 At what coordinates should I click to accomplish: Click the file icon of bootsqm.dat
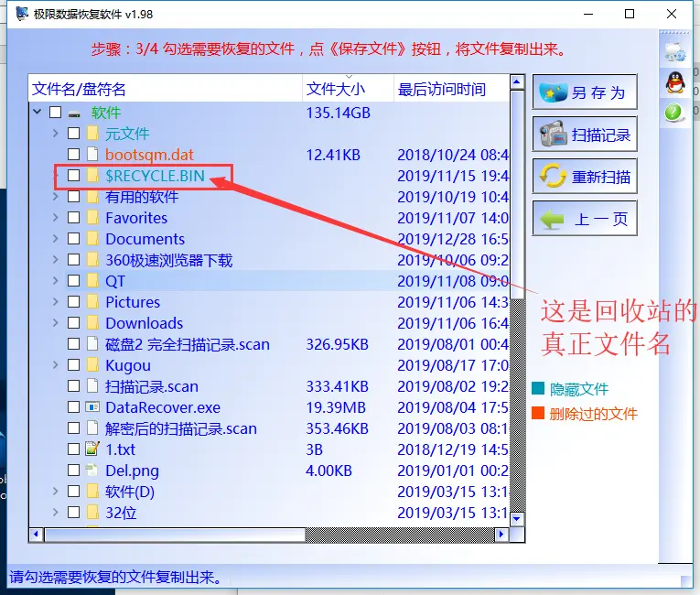pyautogui.click(x=92, y=154)
